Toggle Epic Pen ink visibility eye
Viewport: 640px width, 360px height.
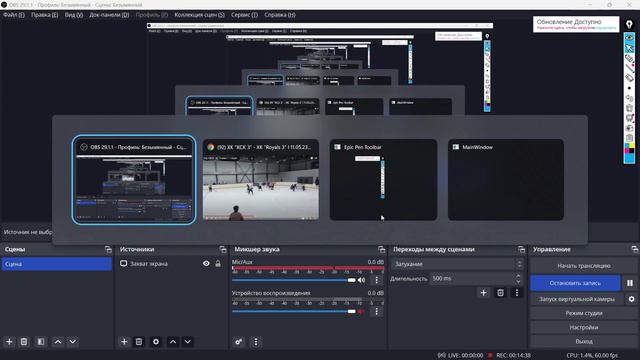tap(629, 38)
